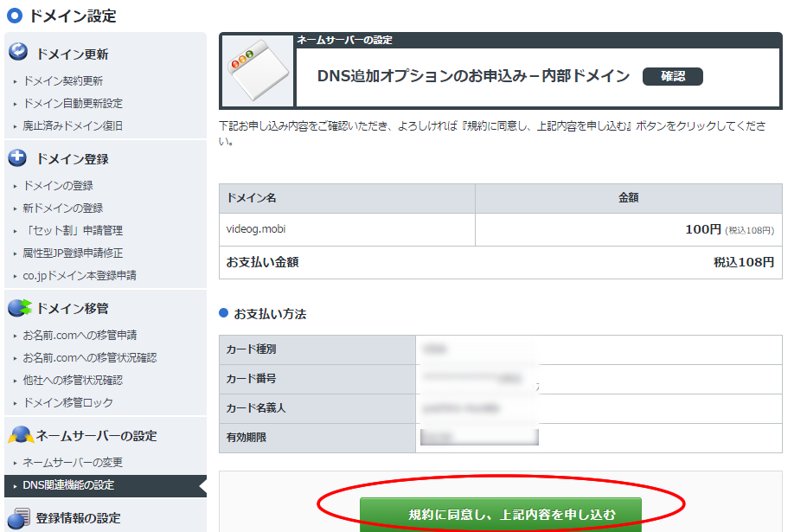The image size is (794, 532).
Task: Click green 規約に同意し、上記内容を申し込む button
Action: (x=501, y=515)
